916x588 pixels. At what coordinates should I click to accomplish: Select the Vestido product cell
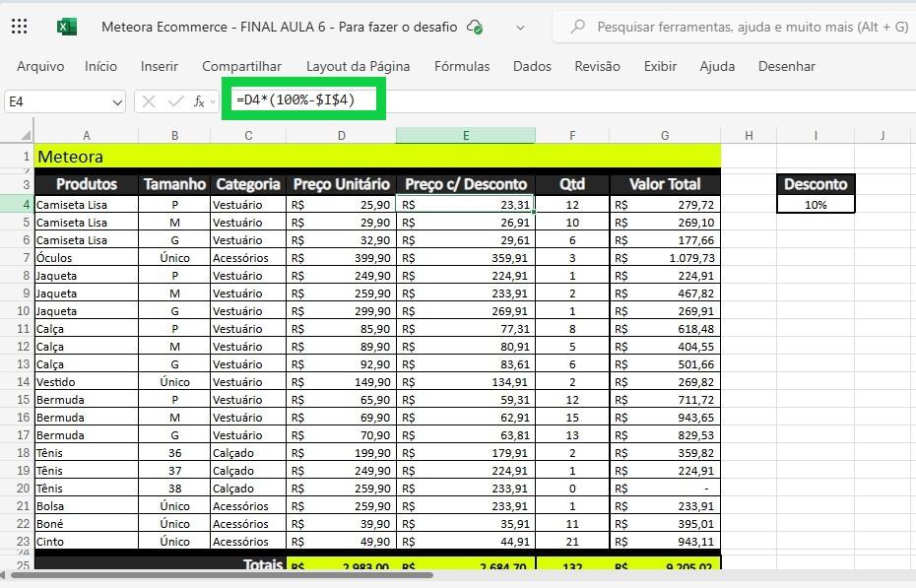click(x=87, y=382)
